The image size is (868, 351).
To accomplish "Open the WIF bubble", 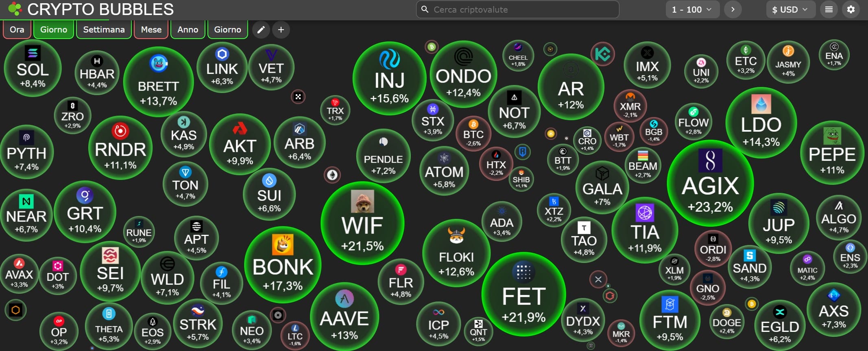I will 362,223.
